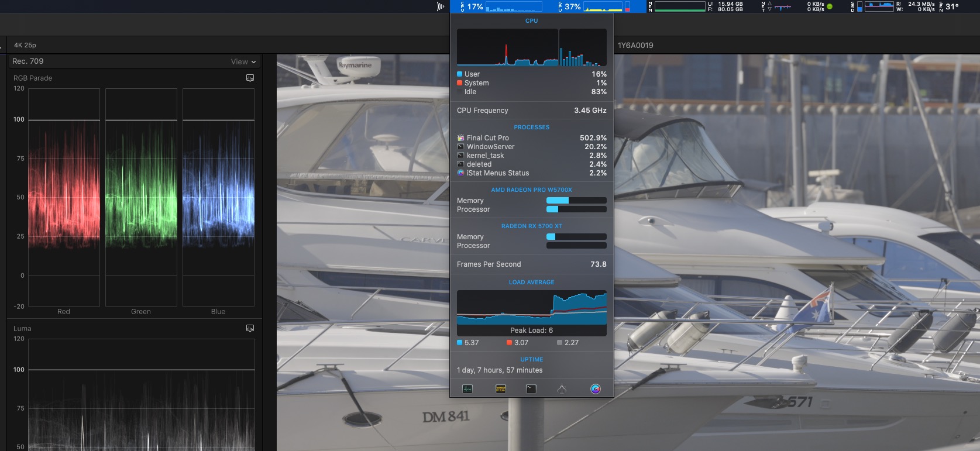Click the RX 5700 XT Processor usage bar
This screenshot has height=451, width=980.
(x=576, y=246)
